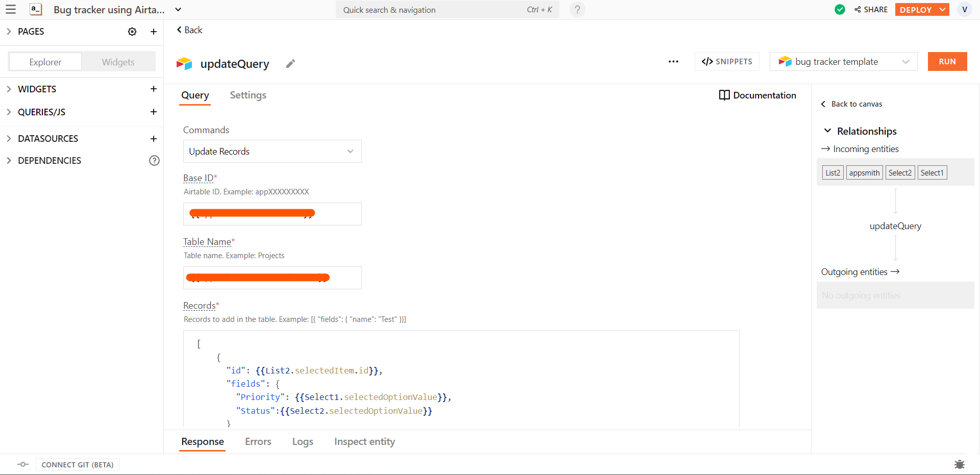Add a new datasource with plus icon
This screenshot has height=475, width=980.
153,139
